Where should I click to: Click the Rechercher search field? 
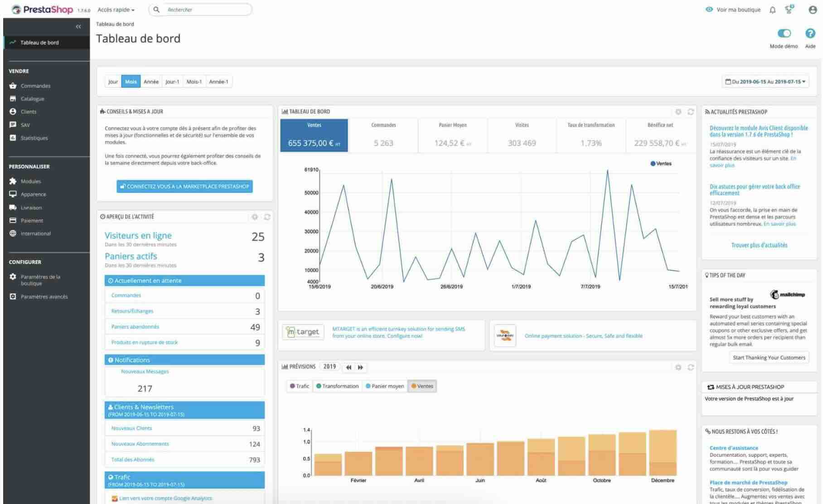coord(201,10)
